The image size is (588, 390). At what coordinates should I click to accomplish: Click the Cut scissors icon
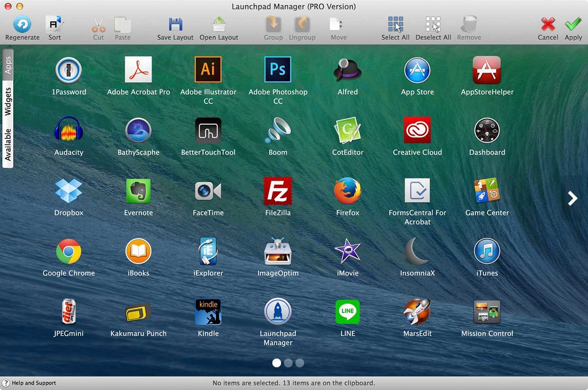98,24
